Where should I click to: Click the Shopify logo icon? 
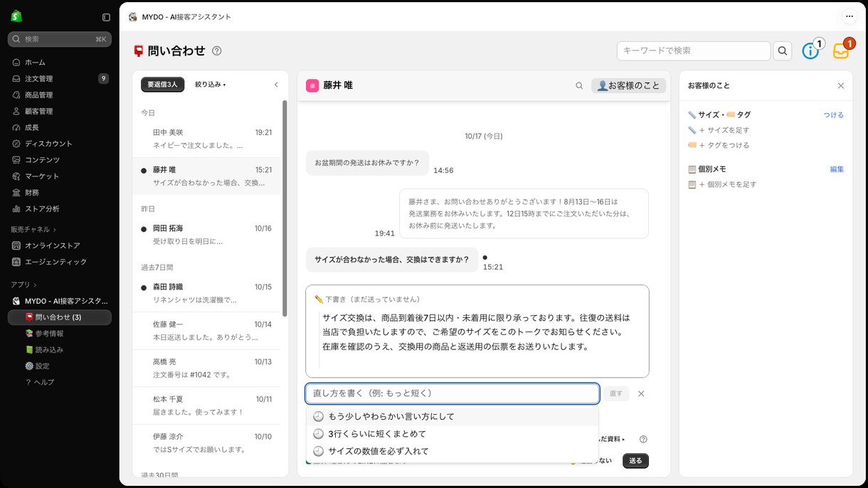(16, 16)
